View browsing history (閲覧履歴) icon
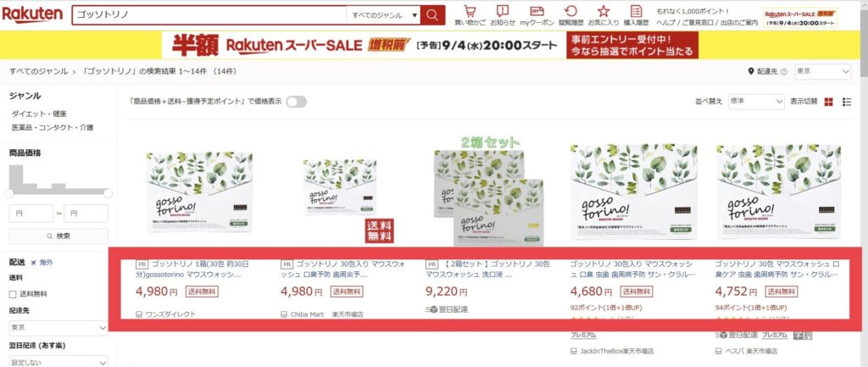The image size is (868, 367). pos(570,12)
